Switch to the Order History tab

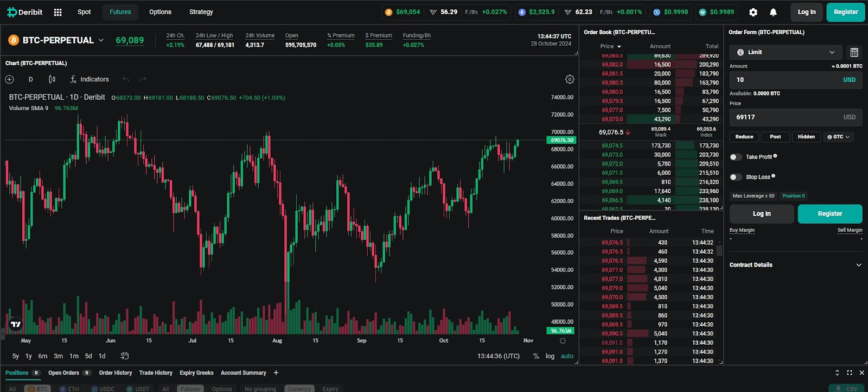pos(116,372)
